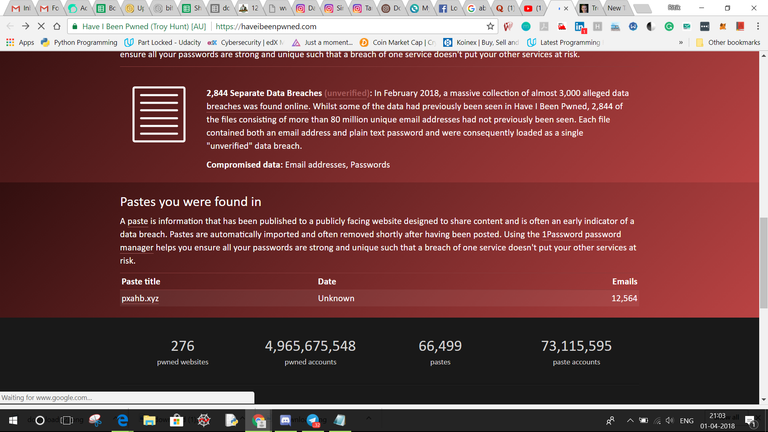This screenshot has height=432, width=768.
Task: Open the Coin Market Cap bookmark
Action: click(398, 43)
